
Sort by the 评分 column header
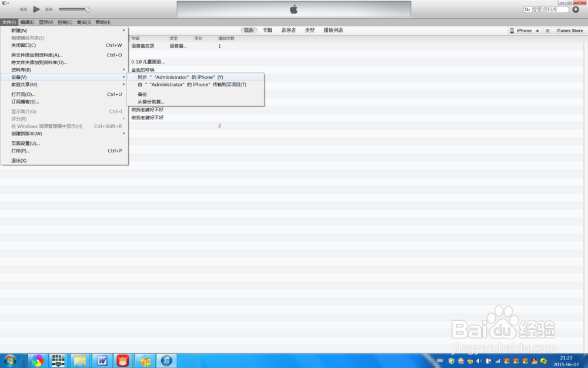(205, 38)
